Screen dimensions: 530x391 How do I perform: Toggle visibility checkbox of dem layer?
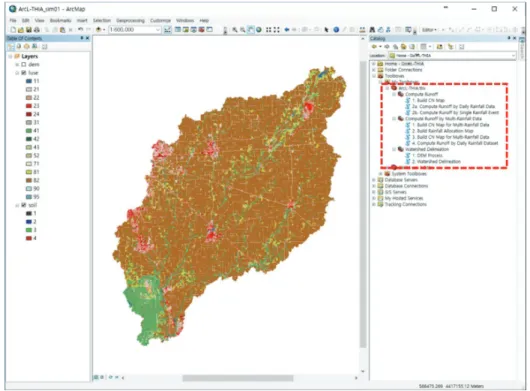(24, 64)
